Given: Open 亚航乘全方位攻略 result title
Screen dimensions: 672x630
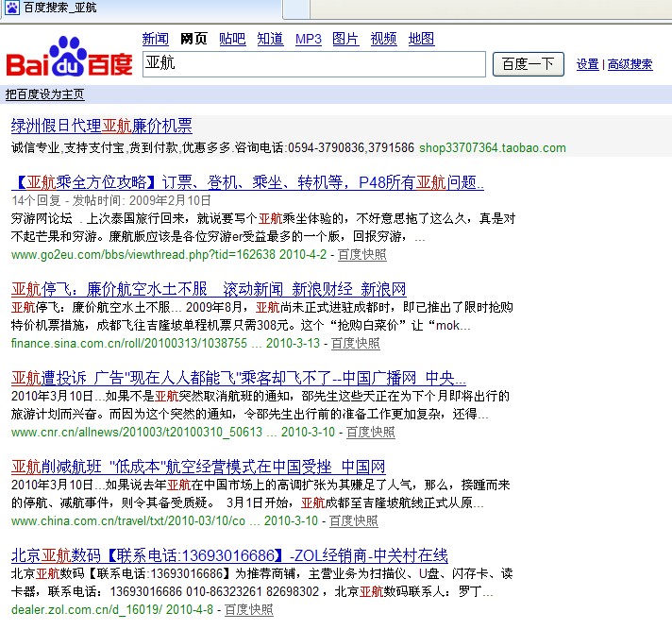Looking at the screenshot, I should 247,182.
